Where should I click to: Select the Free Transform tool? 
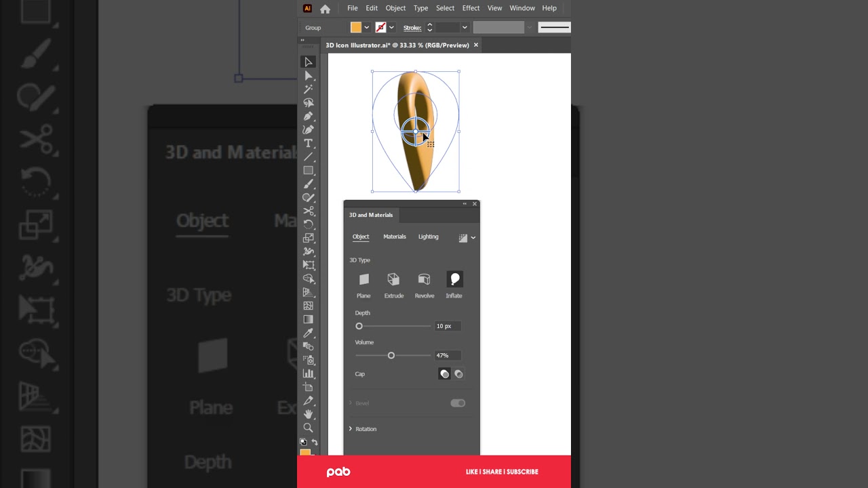pyautogui.click(x=309, y=265)
